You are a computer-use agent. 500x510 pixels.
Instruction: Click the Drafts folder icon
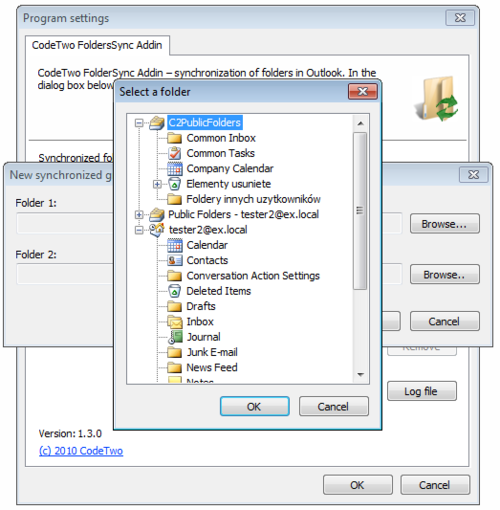click(x=175, y=306)
